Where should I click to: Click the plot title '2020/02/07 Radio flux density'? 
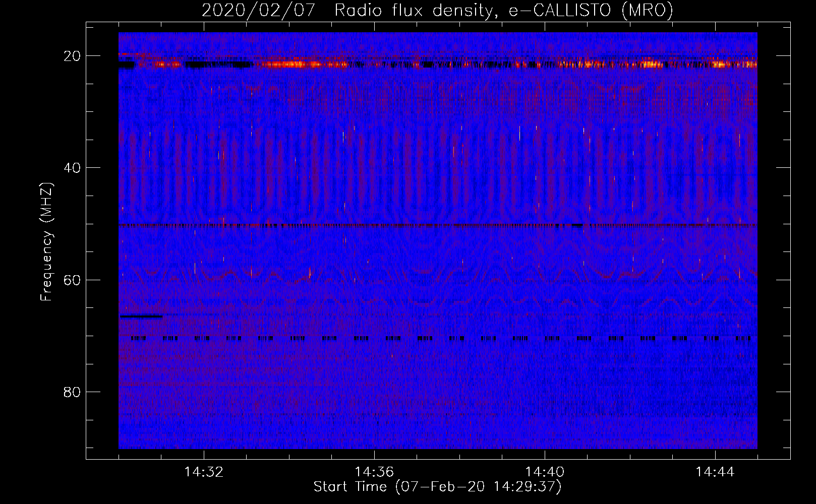point(437,10)
